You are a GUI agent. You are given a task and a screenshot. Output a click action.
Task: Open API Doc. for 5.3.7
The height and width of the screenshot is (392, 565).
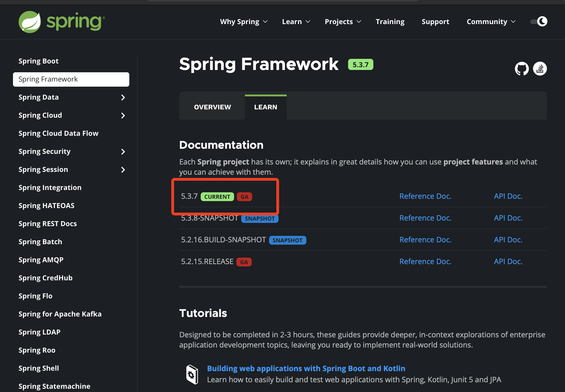[508, 196]
